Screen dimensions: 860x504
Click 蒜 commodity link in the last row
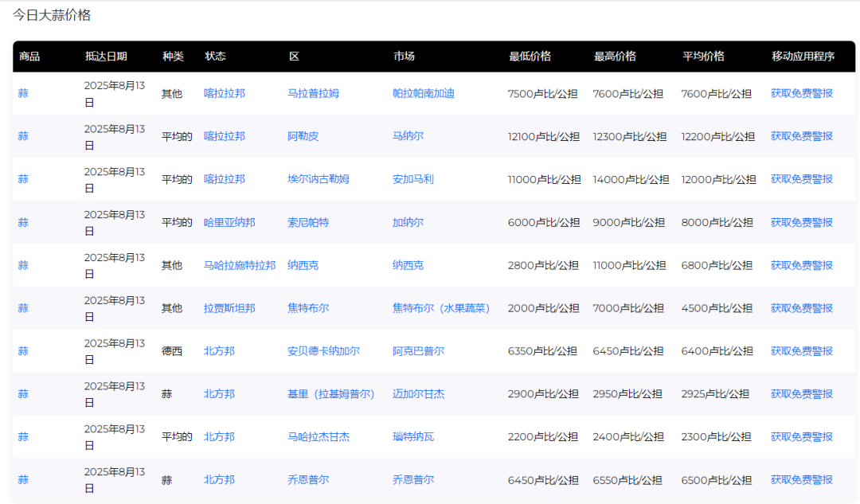click(x=22, y=479)
